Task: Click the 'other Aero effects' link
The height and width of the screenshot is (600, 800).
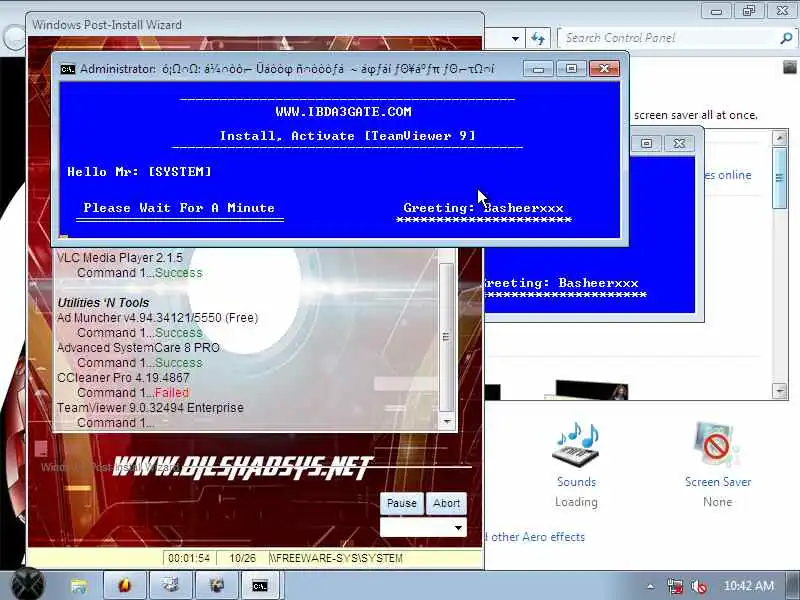Action: pyautogui.click(x=538, y=537)
